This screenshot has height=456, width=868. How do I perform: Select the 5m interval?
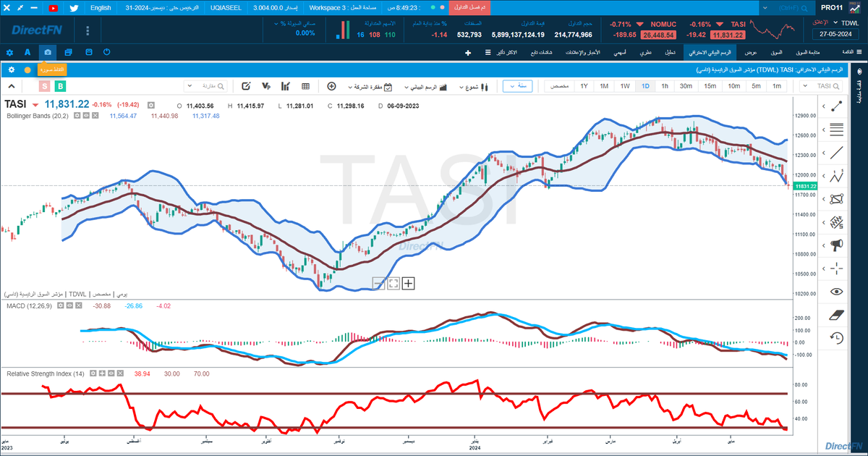coord(756,86)
